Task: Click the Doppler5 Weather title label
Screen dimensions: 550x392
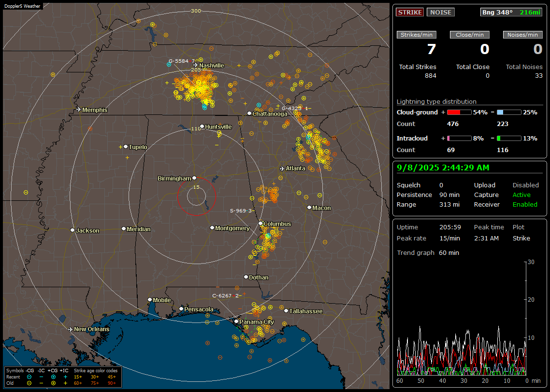Action: 22,6
